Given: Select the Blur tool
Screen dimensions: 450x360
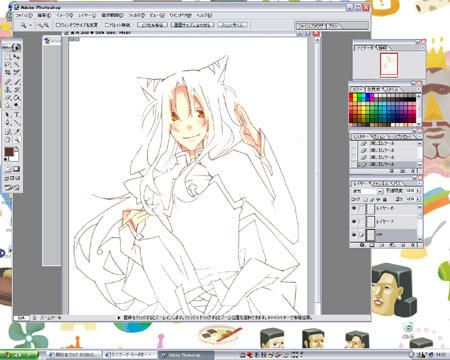Looking at the screenshot, I should 8,105.
